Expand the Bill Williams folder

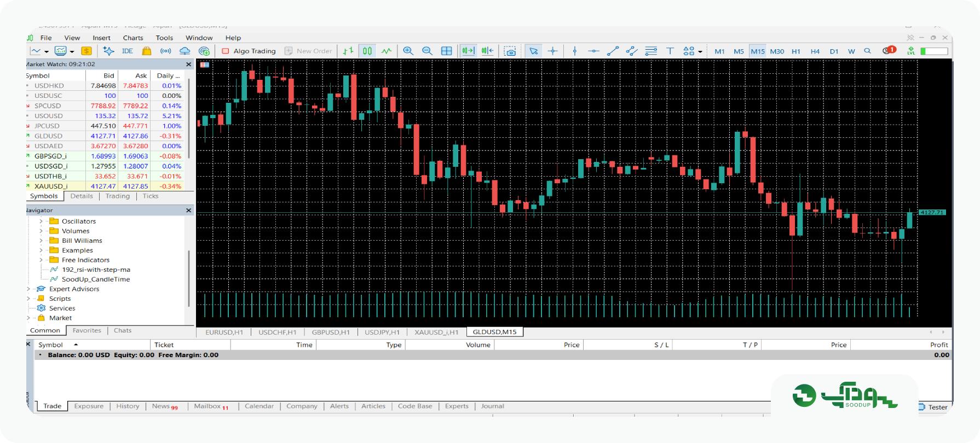(41, 241)
